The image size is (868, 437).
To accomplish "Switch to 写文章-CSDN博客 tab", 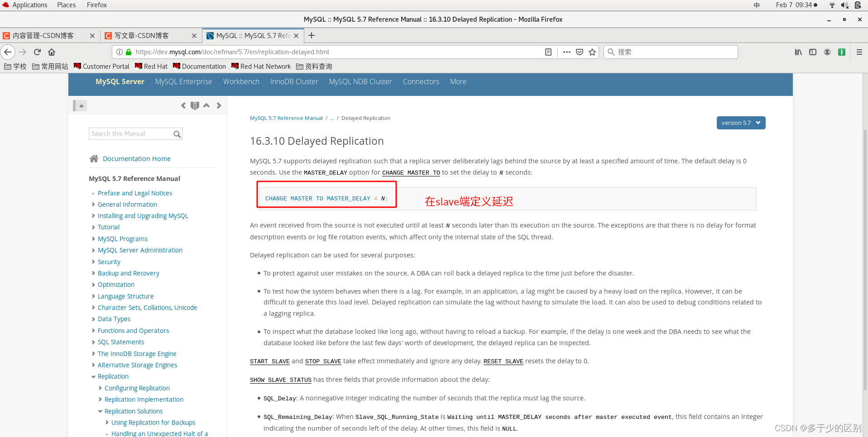I will click(151, 36).
